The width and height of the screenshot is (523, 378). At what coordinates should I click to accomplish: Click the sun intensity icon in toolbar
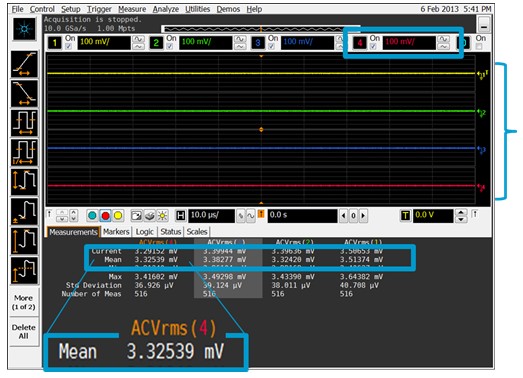(x=162, y=216)
